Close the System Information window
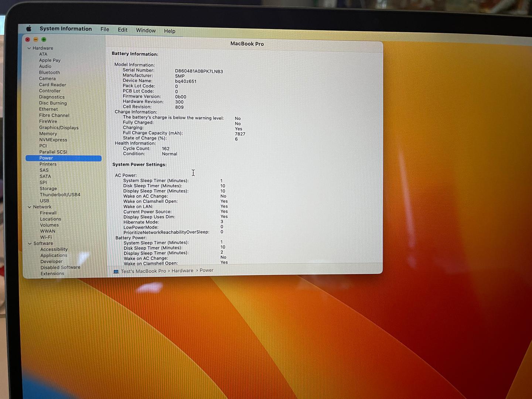The image size is (532, 399). pos(28,39)
